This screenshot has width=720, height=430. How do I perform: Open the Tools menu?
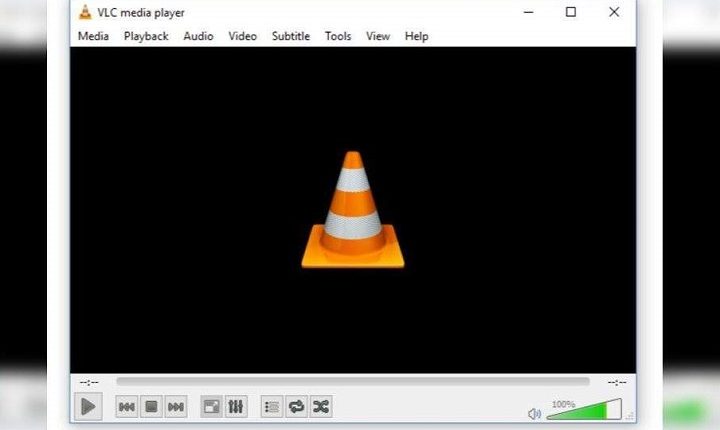(x=338, y=36)
